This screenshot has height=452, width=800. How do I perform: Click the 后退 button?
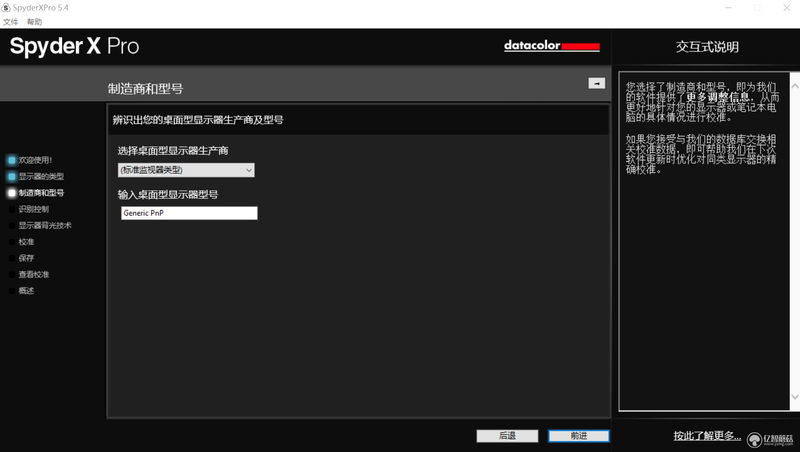507,436
